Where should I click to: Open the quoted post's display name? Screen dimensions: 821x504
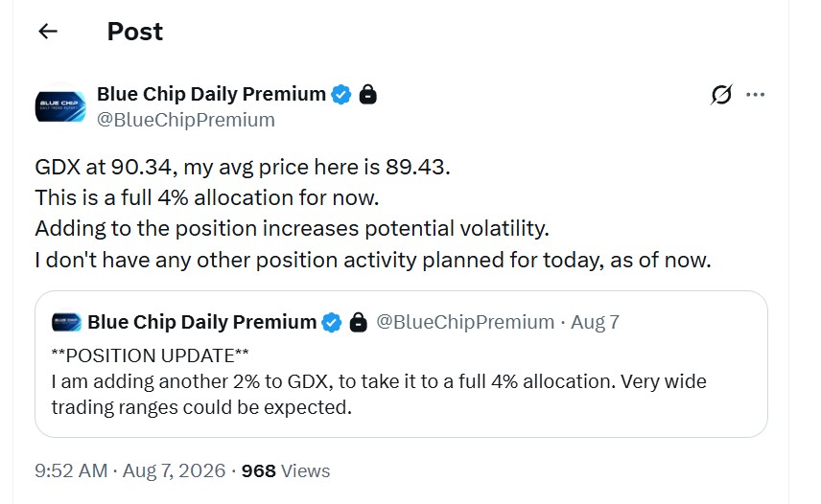(202, 322)
